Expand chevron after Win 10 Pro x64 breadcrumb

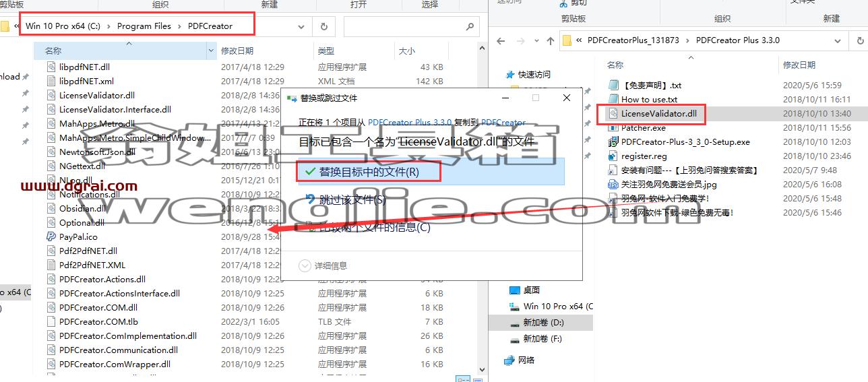108,26
